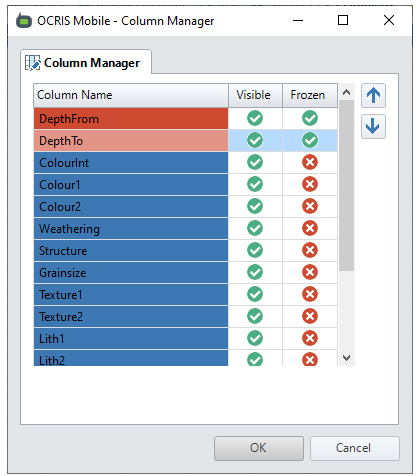Viewport: 420px width, 476px height.
Task: Toggle Frozen status for Texture2
Action: 310,316
